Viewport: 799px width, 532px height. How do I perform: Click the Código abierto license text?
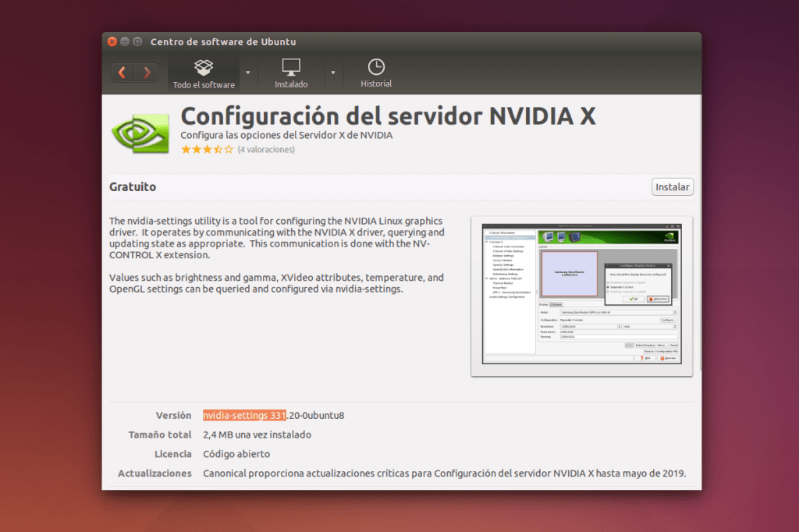236,454
